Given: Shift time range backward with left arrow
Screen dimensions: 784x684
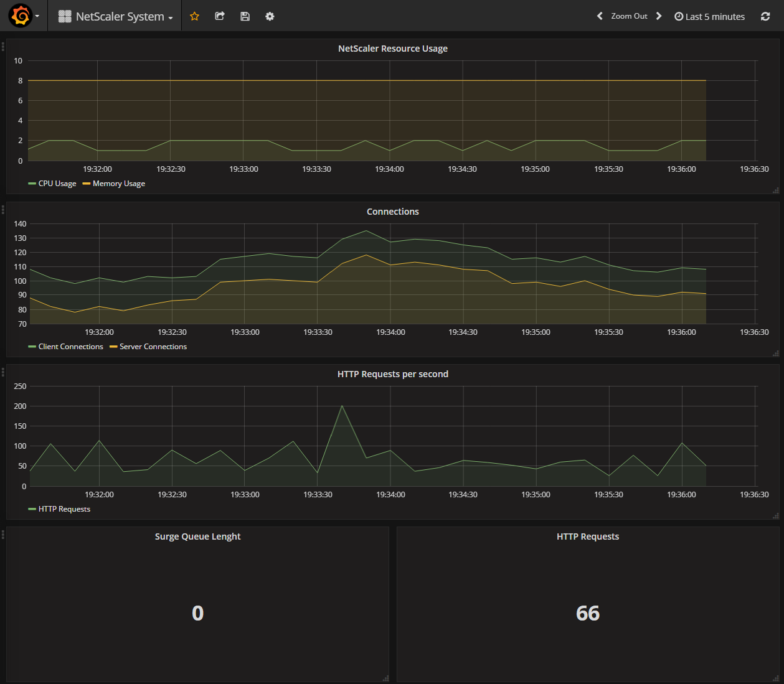Looking at the screenshot, I should (600, 16).
